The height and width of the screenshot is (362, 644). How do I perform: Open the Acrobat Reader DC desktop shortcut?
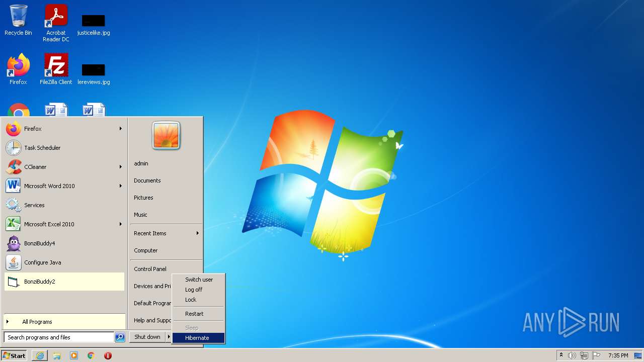(56, 24)
